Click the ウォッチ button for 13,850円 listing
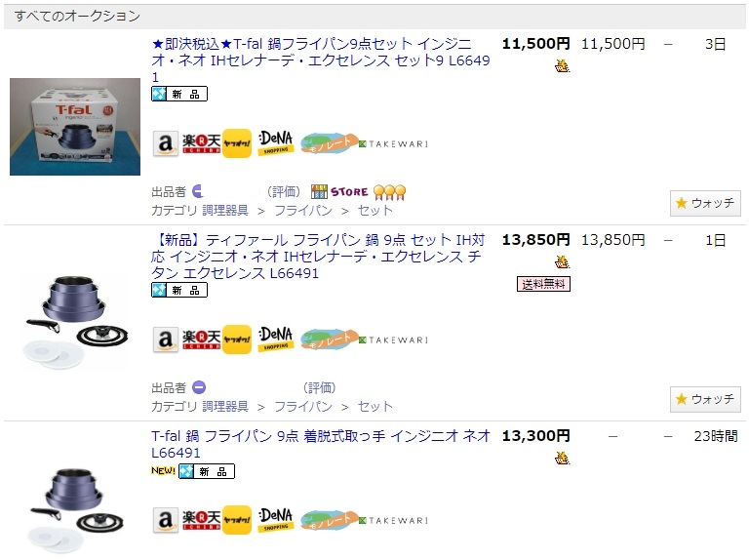Viewport: 749px width, 560px height. pyautogui.click(x=705, y=399)
